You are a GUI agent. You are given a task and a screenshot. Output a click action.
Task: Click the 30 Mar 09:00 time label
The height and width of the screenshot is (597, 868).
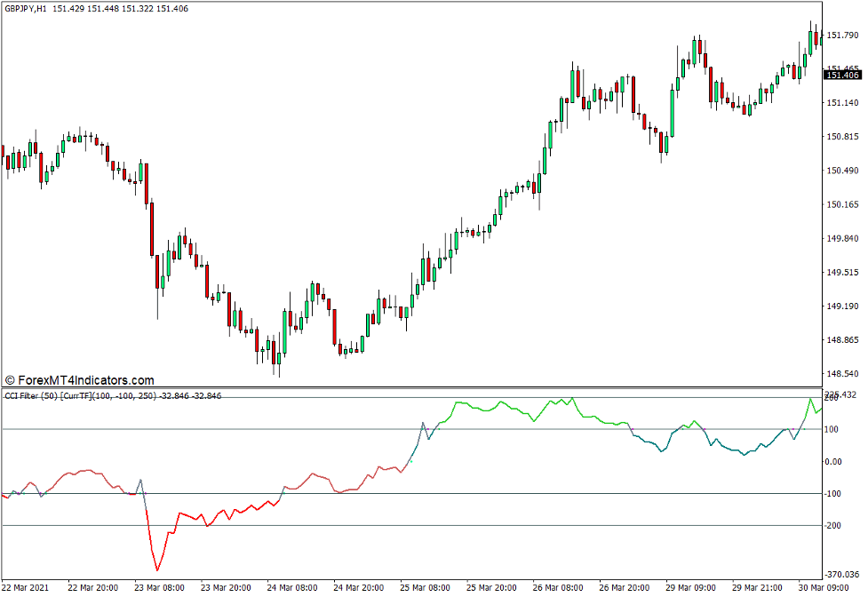(x=824, y=587)
